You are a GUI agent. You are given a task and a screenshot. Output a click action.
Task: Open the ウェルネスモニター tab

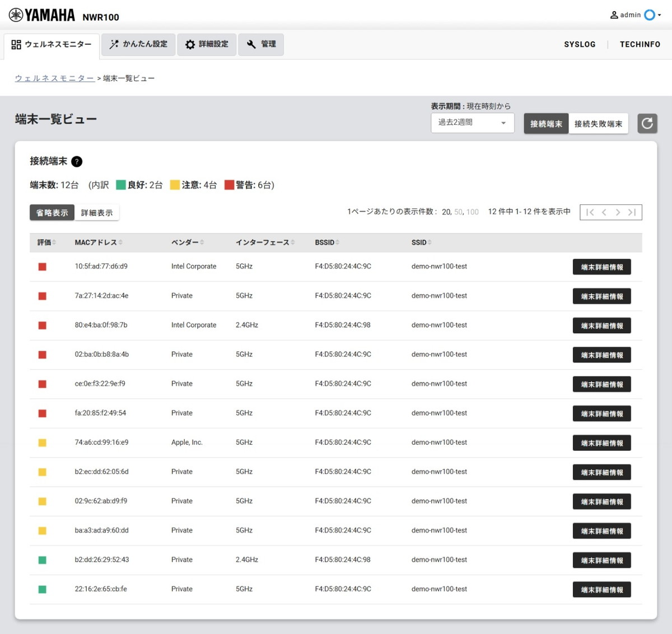(x=52, y=44)
